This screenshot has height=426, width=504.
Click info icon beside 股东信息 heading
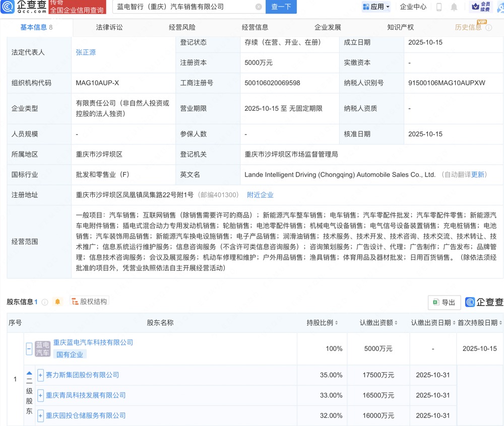coord(45,302)
